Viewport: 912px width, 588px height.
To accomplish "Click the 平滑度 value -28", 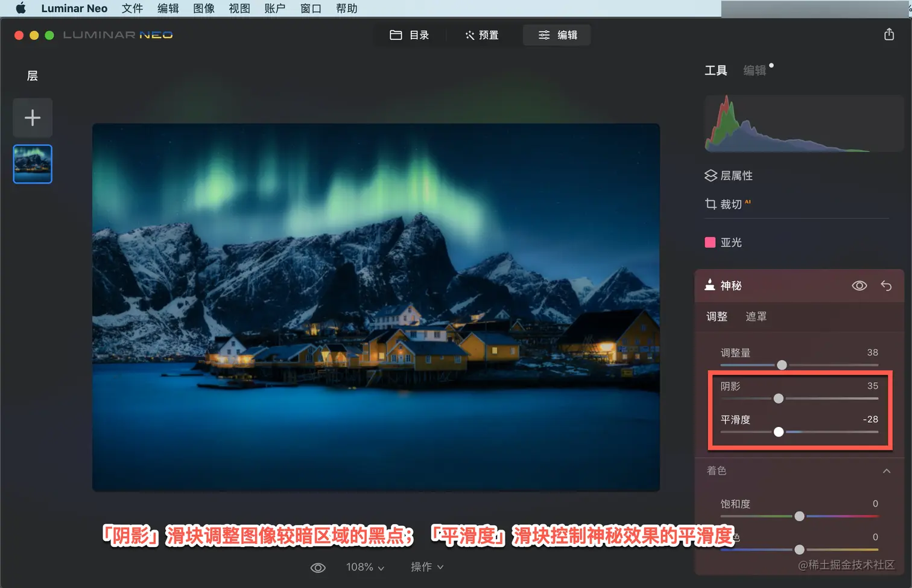I will 870,419.
